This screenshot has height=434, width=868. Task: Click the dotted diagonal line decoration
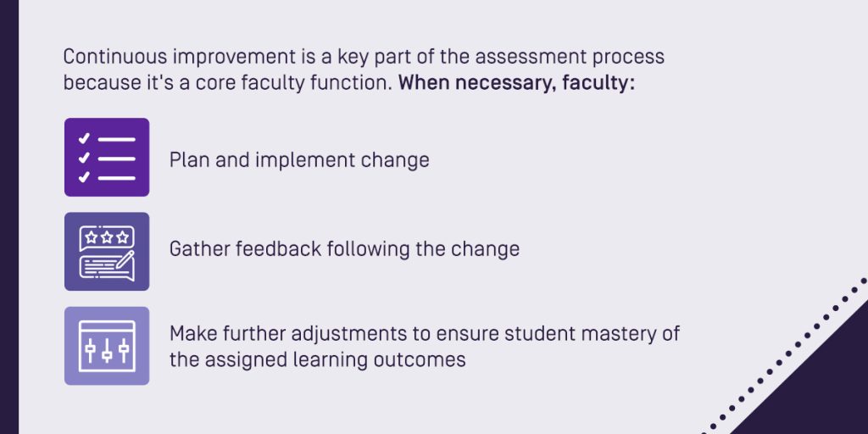click(785, 357)
